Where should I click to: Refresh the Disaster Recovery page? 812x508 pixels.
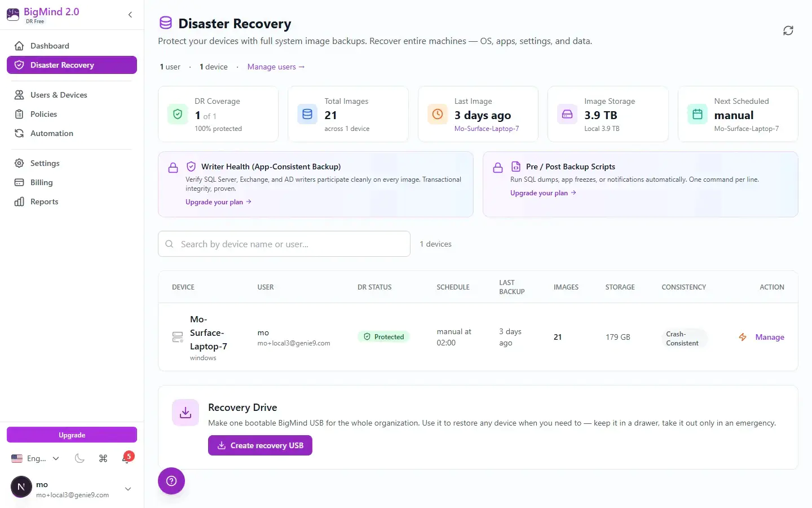[x=788, y=30]
